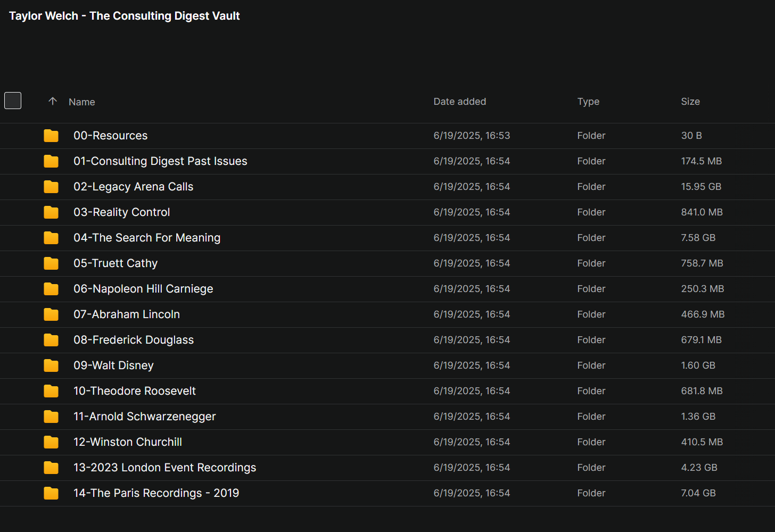Click the date 6/19/2025, 16:53
775x532 pixels.
pos(472,136)
